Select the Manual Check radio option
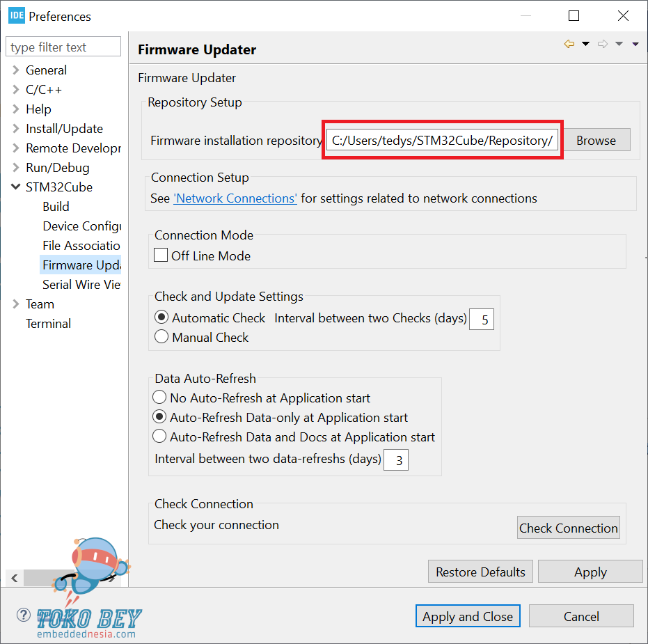Screen dimensions: 648x644 point(161,337)
